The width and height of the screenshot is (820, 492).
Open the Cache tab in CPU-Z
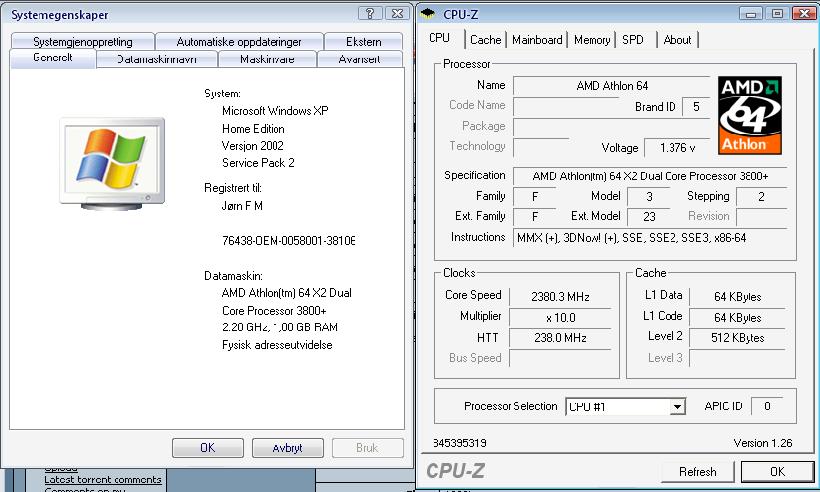pos(485,40)
